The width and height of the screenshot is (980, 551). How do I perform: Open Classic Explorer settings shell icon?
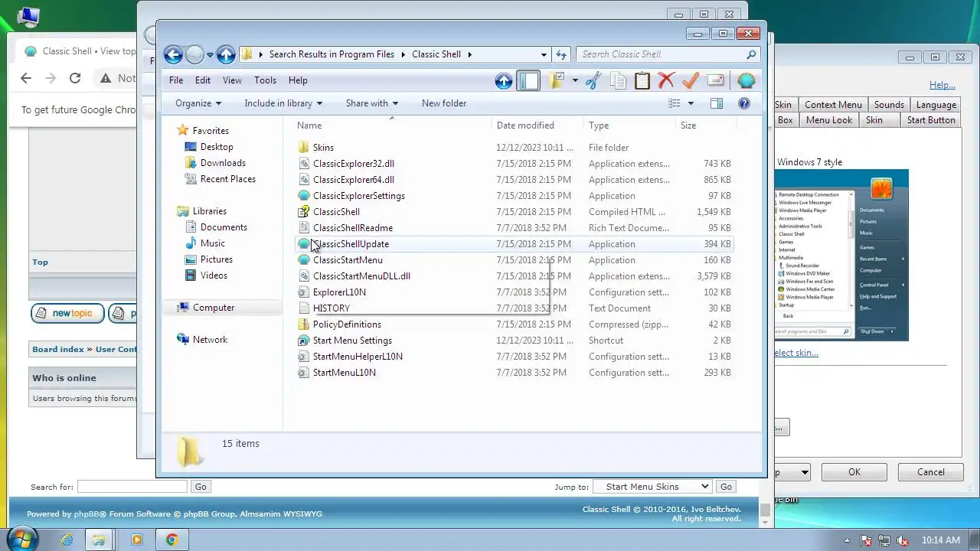(x=746, y=80)
